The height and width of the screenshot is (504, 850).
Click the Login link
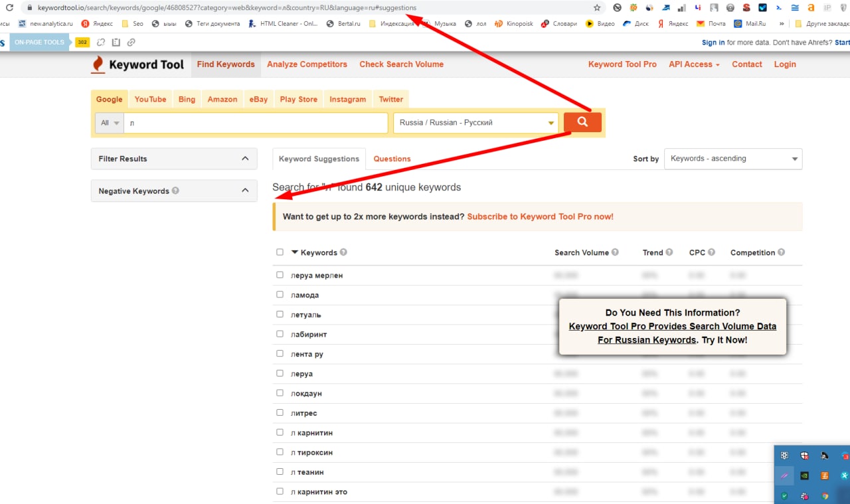coord(785,64)
